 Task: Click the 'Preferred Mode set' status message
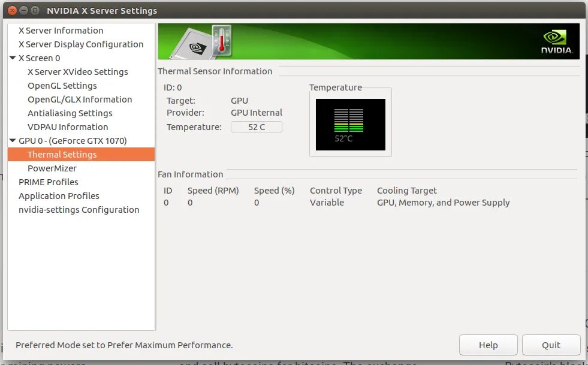click(124, 345)
